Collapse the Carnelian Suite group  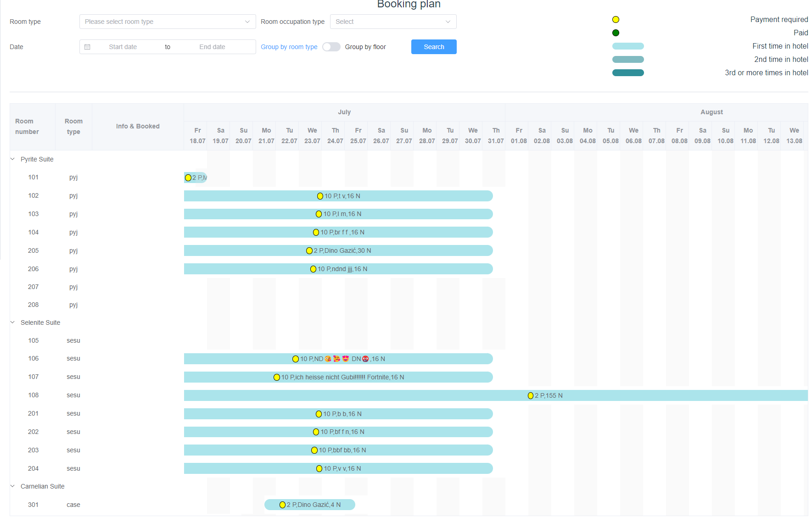13,486
